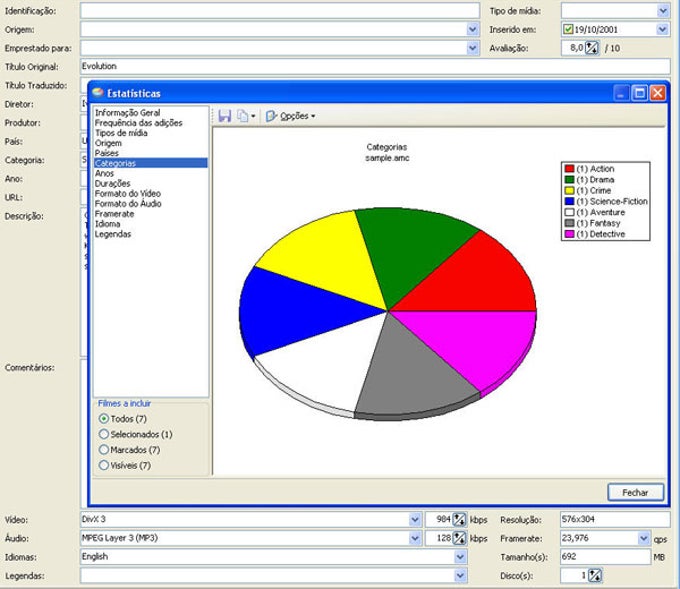Click the yellow Crime legend swatch
The width and height of the screenshot is (680, 589).
[x=569, y=190]
